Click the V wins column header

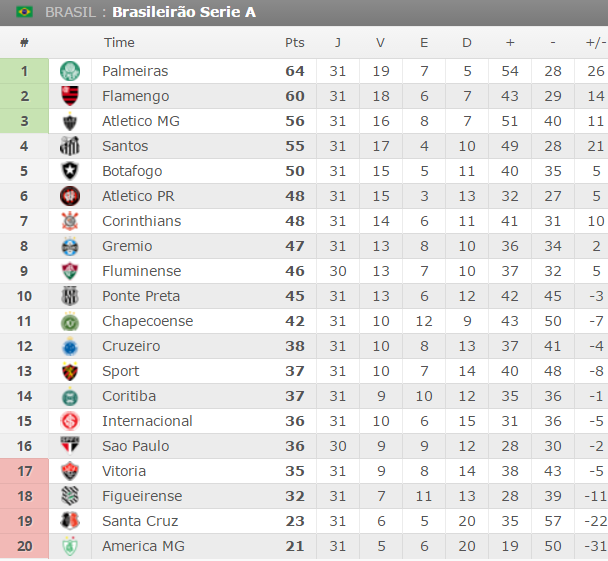pos(380,43)
